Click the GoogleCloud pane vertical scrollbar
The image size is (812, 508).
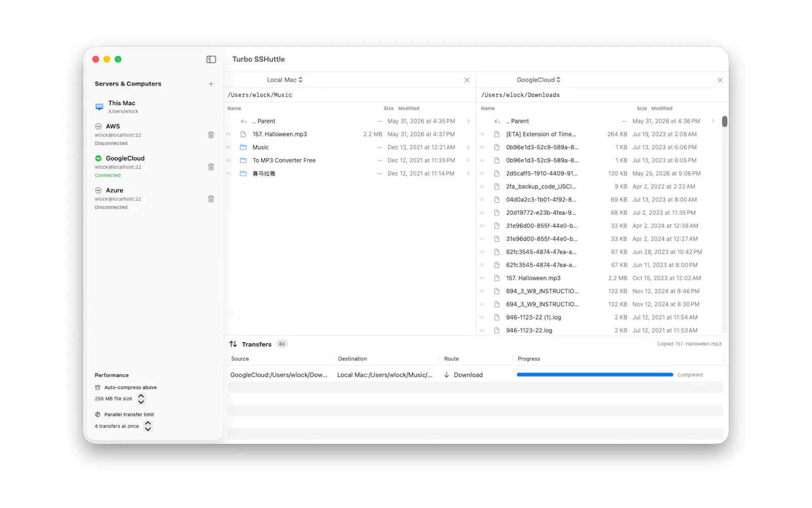pyautogui.click(x=725, y=122)
